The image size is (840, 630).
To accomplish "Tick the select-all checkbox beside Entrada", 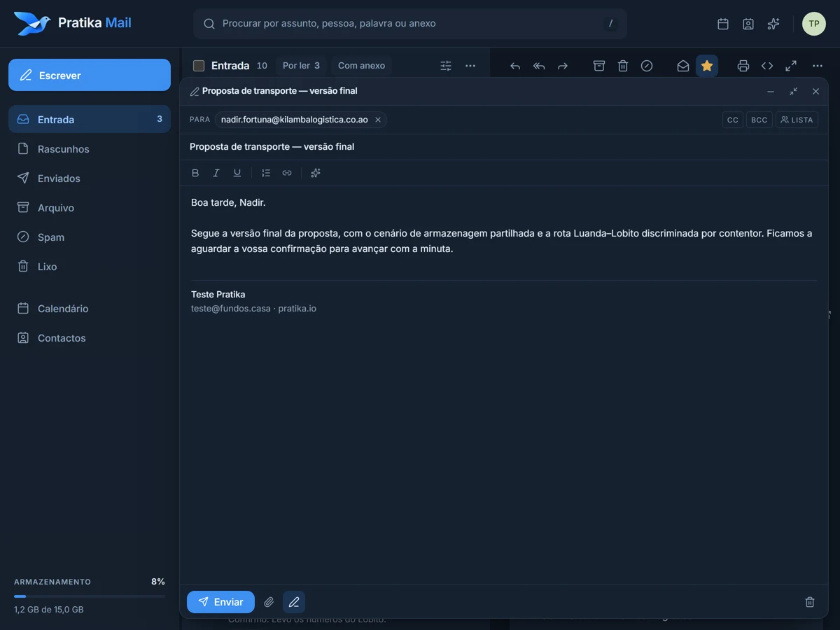I will coord(199,66).
